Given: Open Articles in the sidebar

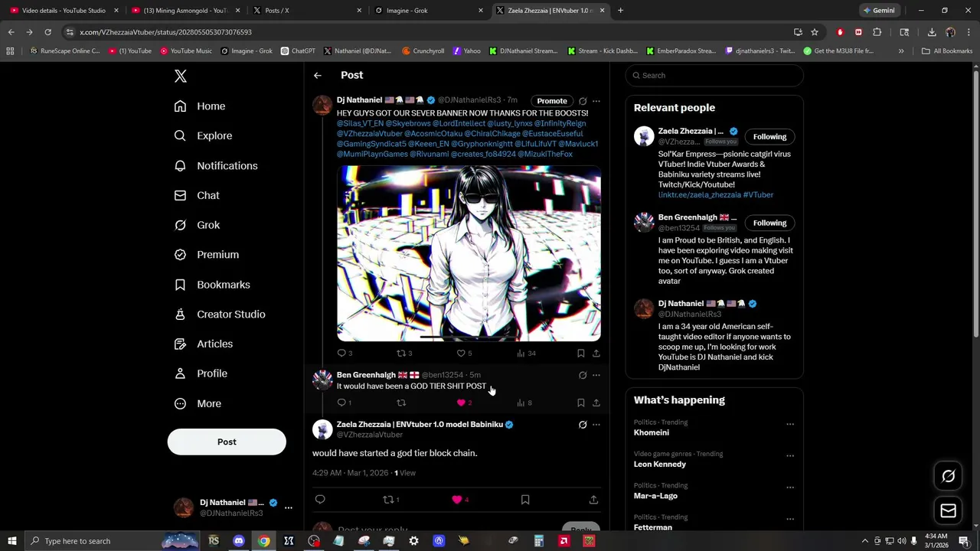Looking at the screenshot, I should pos(204,344).
